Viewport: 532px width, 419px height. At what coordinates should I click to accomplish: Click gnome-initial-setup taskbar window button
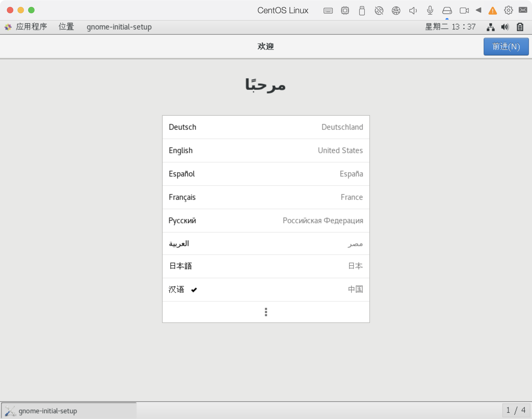(69, 411)
